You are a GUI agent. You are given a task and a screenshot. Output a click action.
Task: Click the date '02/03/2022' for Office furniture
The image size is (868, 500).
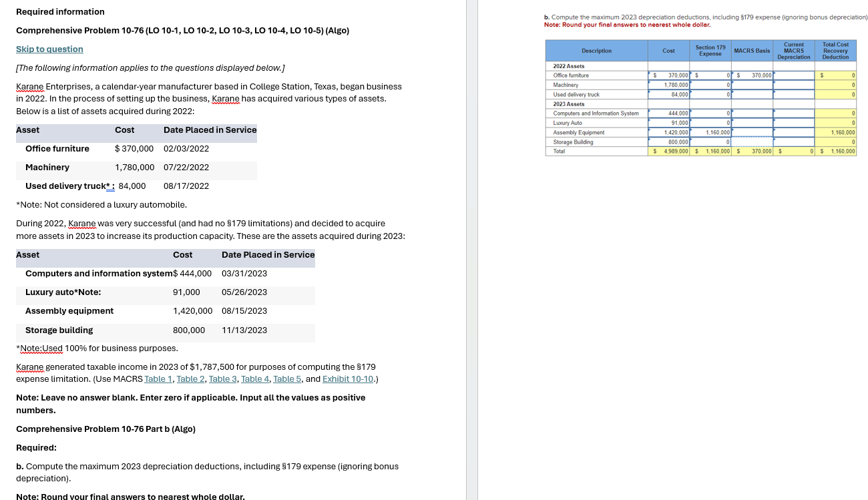point(186,149)
